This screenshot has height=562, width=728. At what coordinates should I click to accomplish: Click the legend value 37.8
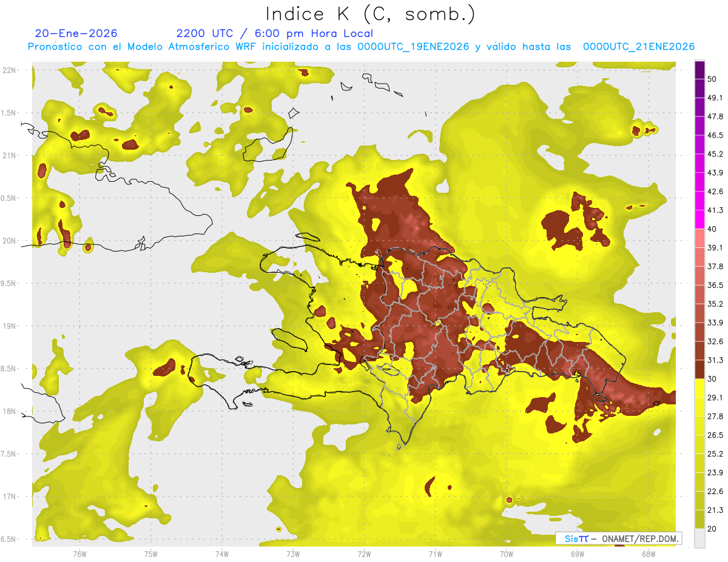pyautogui.click(x=715, y=266)
